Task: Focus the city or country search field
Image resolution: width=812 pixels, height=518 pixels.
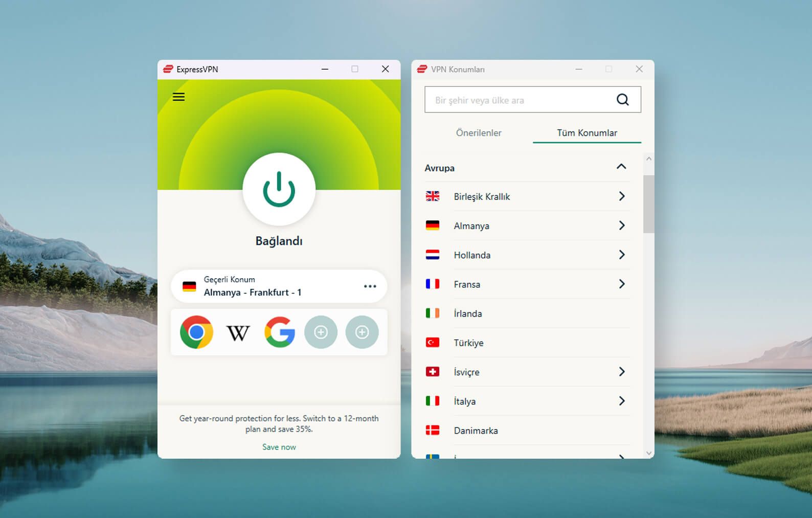Action: click(x=533, y=100)
